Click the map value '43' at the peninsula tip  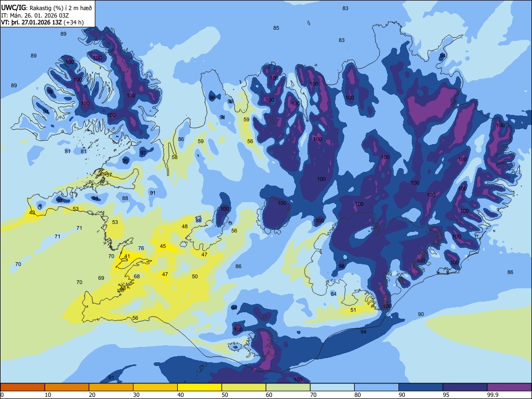pos(32,212)
